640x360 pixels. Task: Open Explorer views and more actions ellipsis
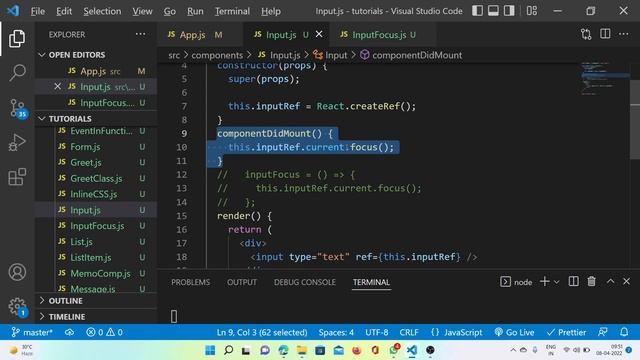coord(140,34)
